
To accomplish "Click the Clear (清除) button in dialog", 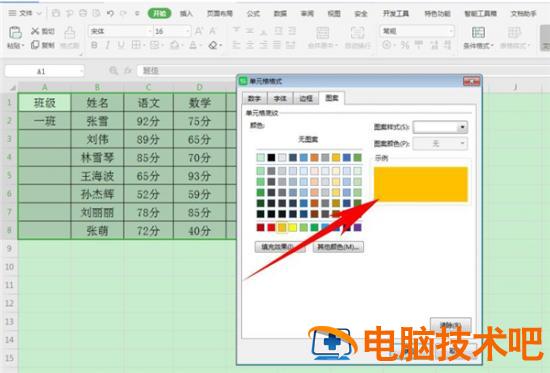I will [x=451, y=325].
